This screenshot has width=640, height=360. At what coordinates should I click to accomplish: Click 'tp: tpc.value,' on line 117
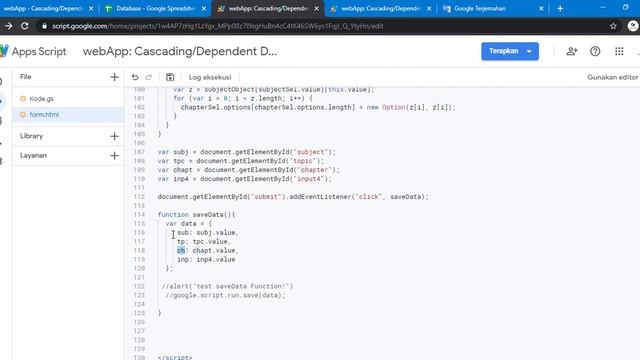point(204,242)
